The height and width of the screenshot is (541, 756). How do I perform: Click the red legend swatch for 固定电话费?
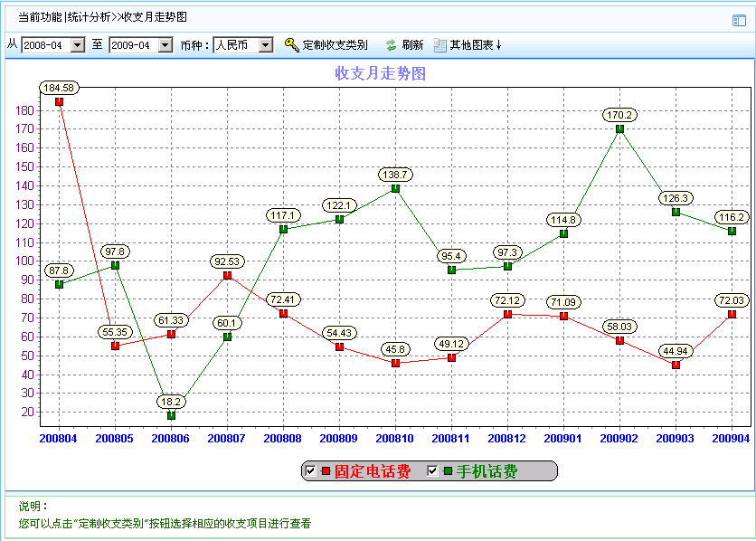pos(326,471)
